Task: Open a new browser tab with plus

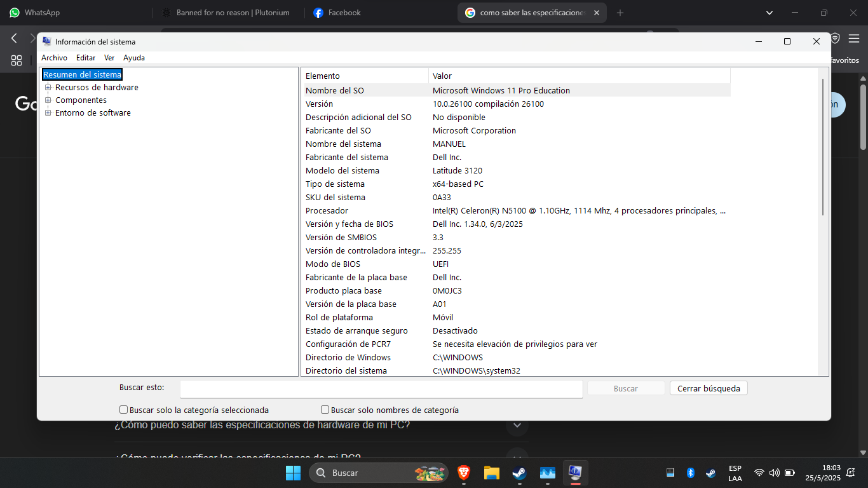Action: [620, 13]
